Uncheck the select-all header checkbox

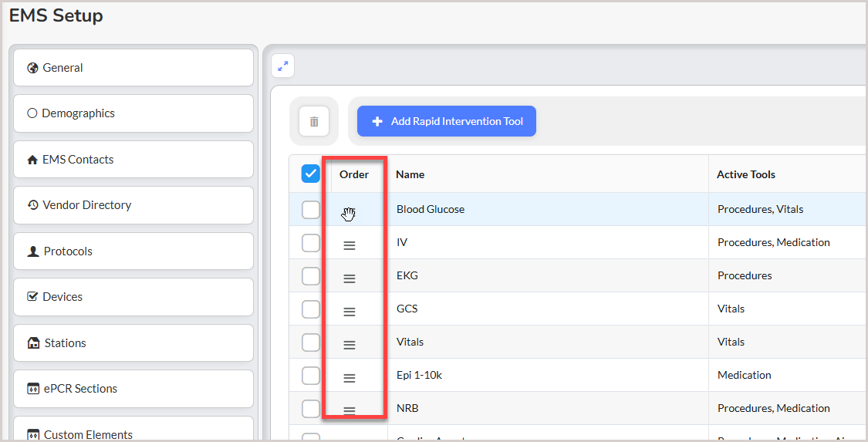(311, 174)
